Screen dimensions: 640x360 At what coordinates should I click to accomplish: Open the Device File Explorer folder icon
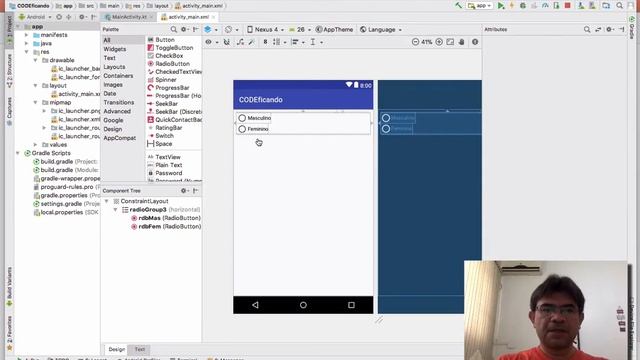pos(606,6)
